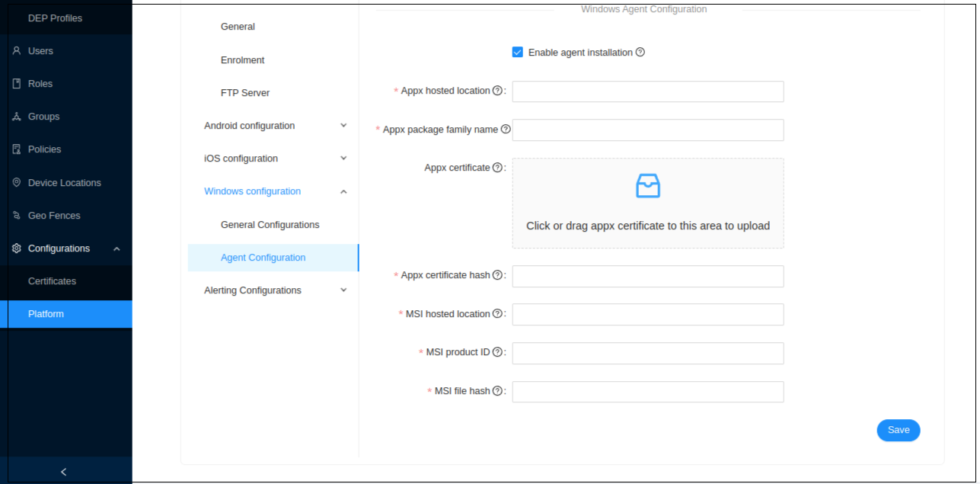Screen dimensions: 980x484
Task: View help for Appx certificate hash
Action: 499,274
